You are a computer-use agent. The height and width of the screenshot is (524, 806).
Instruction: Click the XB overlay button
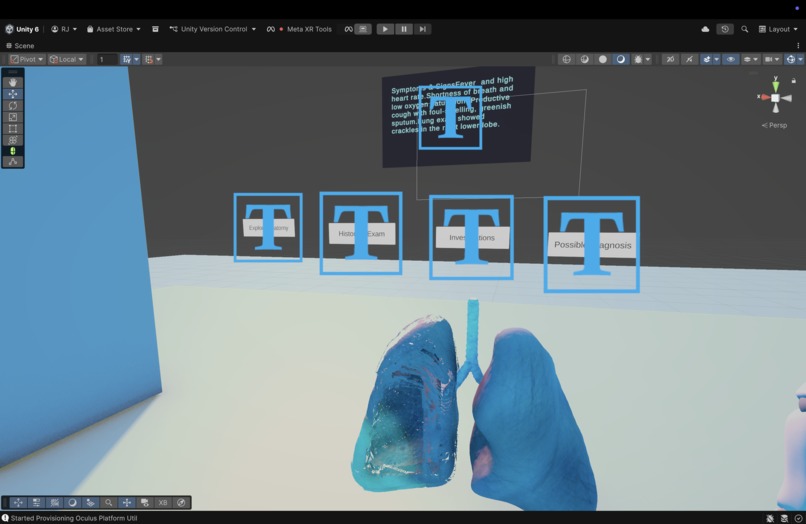coord(163,502)
